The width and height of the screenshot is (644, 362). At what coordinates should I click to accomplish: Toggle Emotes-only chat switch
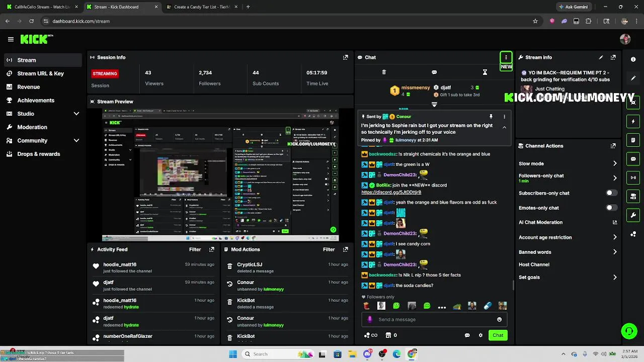coord(611,208)
